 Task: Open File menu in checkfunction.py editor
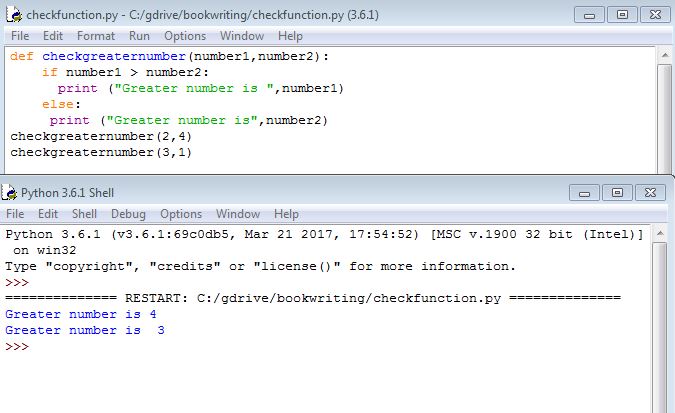pyautogui.click(x=20, y=36)
